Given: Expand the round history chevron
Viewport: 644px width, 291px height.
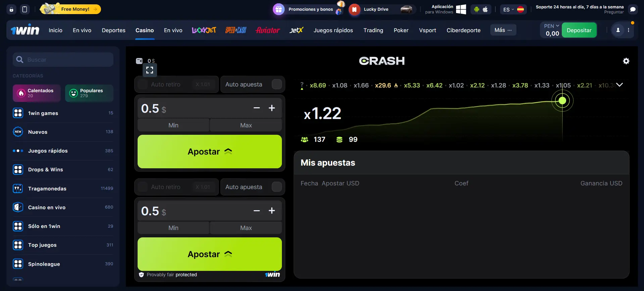Looking at the screenshot, I should 620,85.
